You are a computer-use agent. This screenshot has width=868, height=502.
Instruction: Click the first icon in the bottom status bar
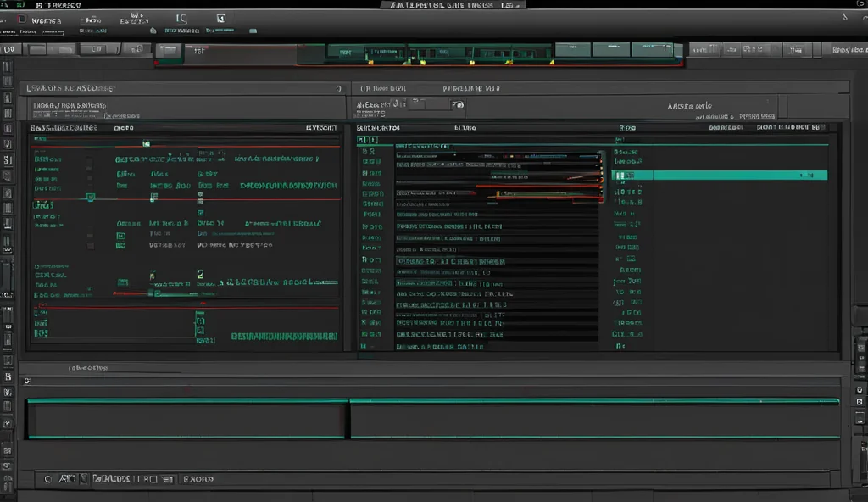click(47, 479)
